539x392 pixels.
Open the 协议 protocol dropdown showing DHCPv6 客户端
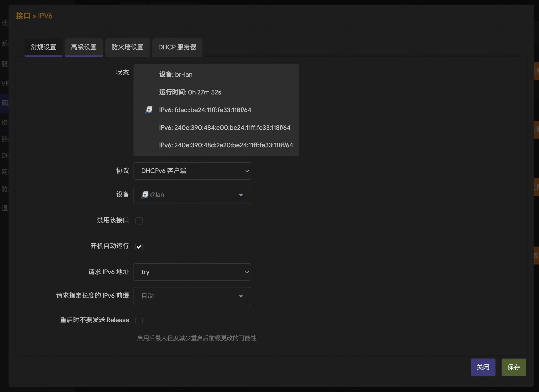(x=192, y=171)
